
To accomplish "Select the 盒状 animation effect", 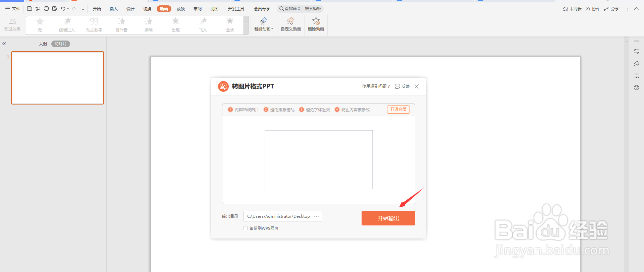I will (230, 25).
